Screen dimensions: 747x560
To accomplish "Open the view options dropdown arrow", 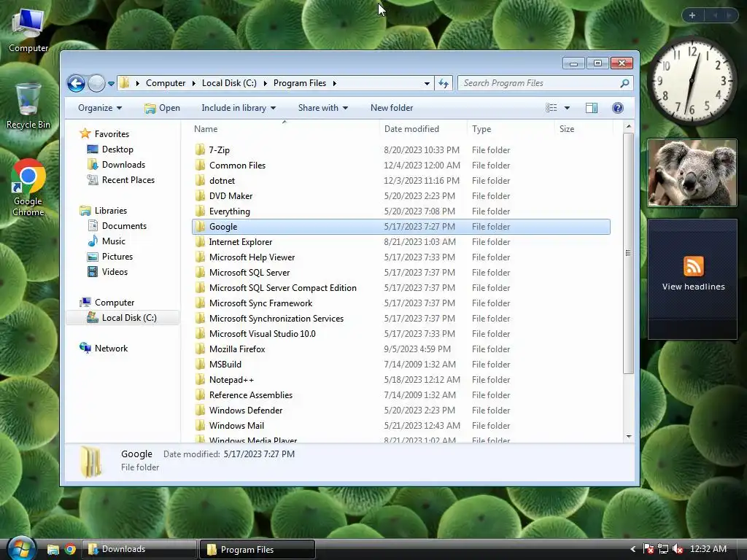I will 567,108.
